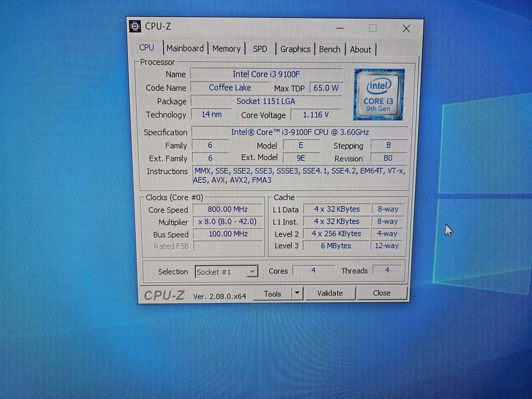Click the Threads value '4'
This screenshot has height=399, width=532.
[387, 270]
